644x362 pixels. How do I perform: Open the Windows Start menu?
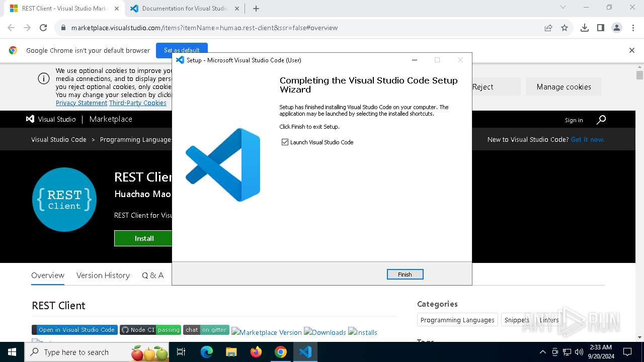pyautogui.click(x=12, y=352)
